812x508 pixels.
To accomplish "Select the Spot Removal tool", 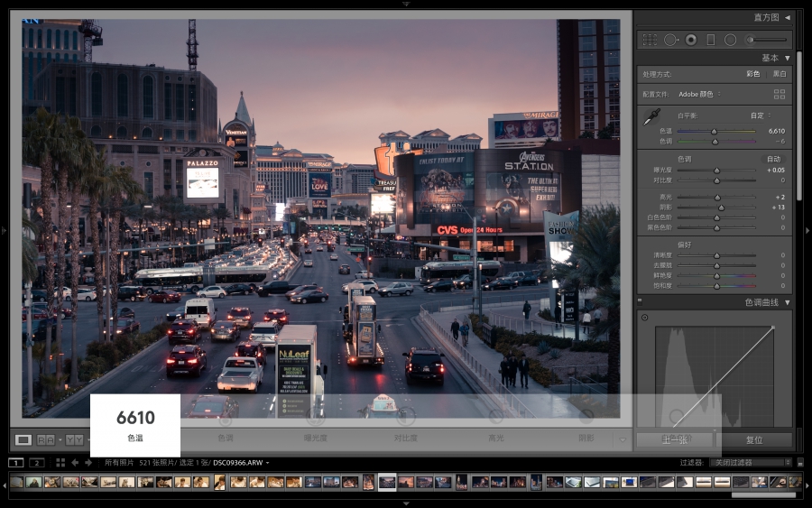I will [671, 40].
